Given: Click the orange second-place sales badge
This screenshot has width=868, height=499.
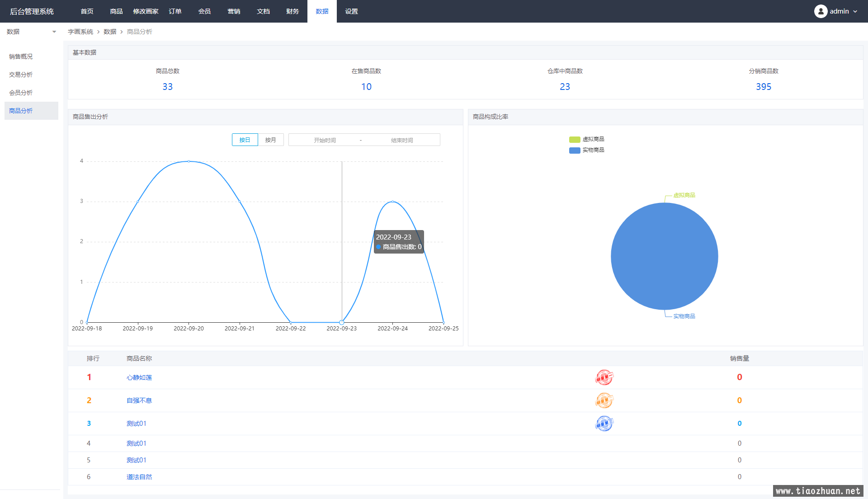Looking at the screenshot, I should coord(604,400).
